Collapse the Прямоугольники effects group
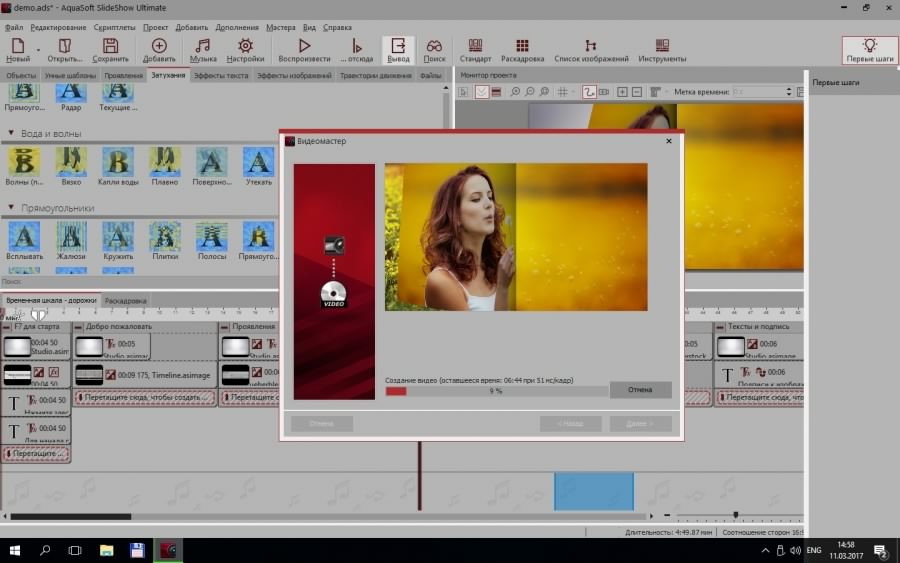The image size is (900, 563). click(x=11, y=208)
